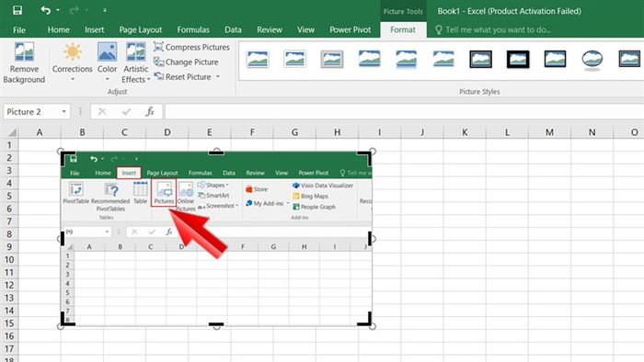Viewport: 644px width, 362px height.
Task: Click the insert function fx icon
Action: tap(150, 111)
